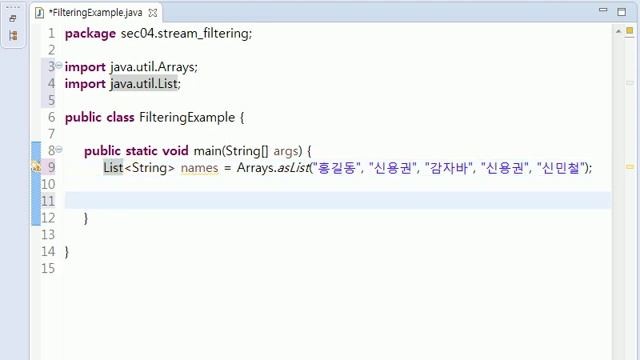The image size is (640, 360).
Task: Minimize the editor area
Action: pyautogui.click(x=603, y=10)
